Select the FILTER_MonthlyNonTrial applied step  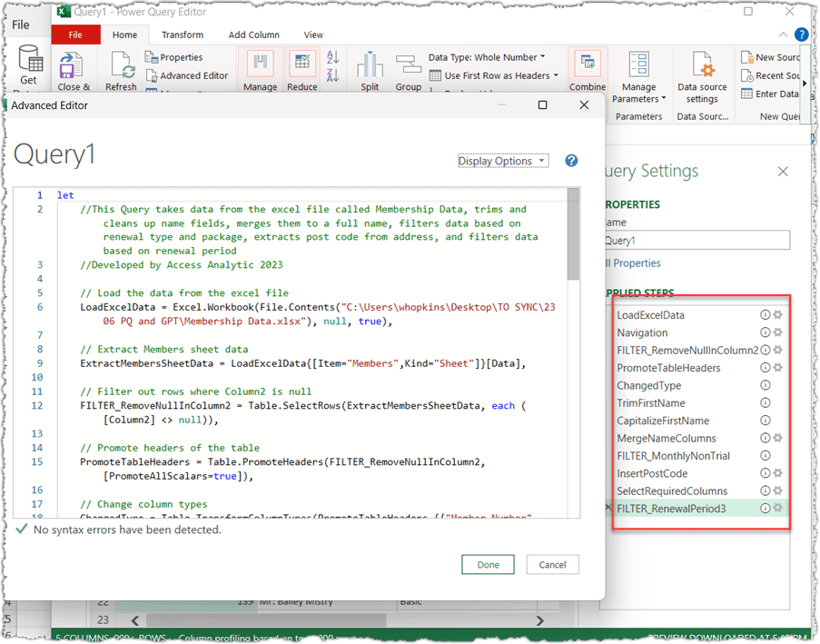[x=673, y=456]
